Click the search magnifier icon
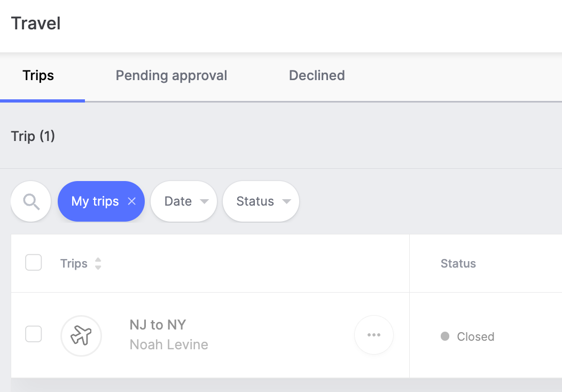This screenshot has width=562, height=392. point(32,201)
